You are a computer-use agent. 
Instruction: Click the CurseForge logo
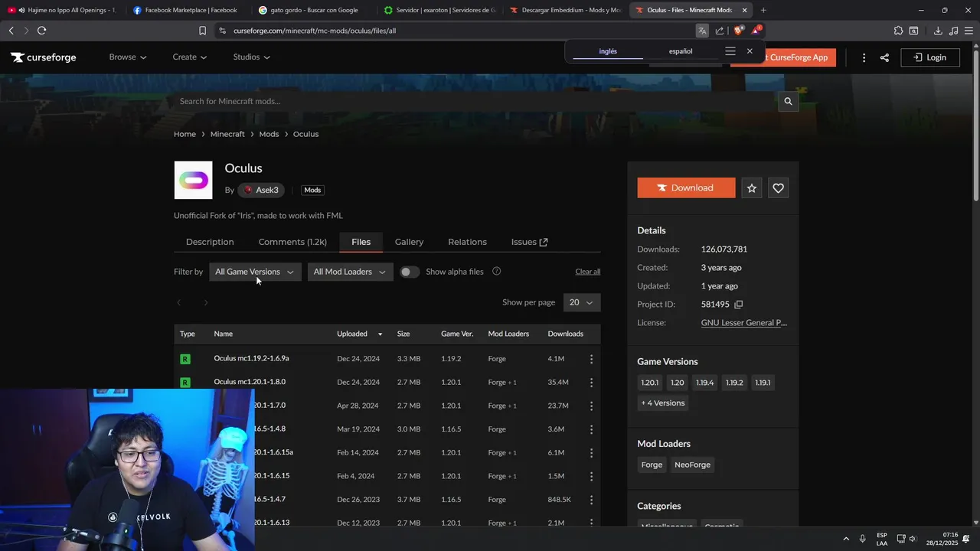44,57
